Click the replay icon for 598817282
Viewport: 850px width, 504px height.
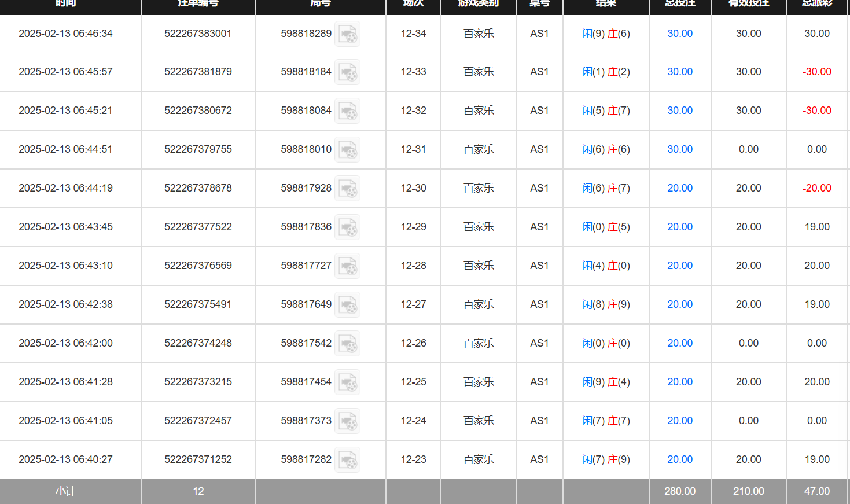point(348,460)
